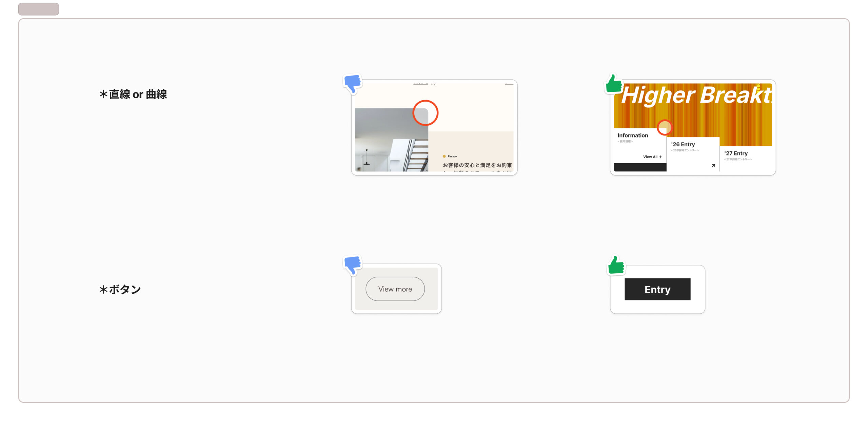Click the black Entry button

coord(657,289)
